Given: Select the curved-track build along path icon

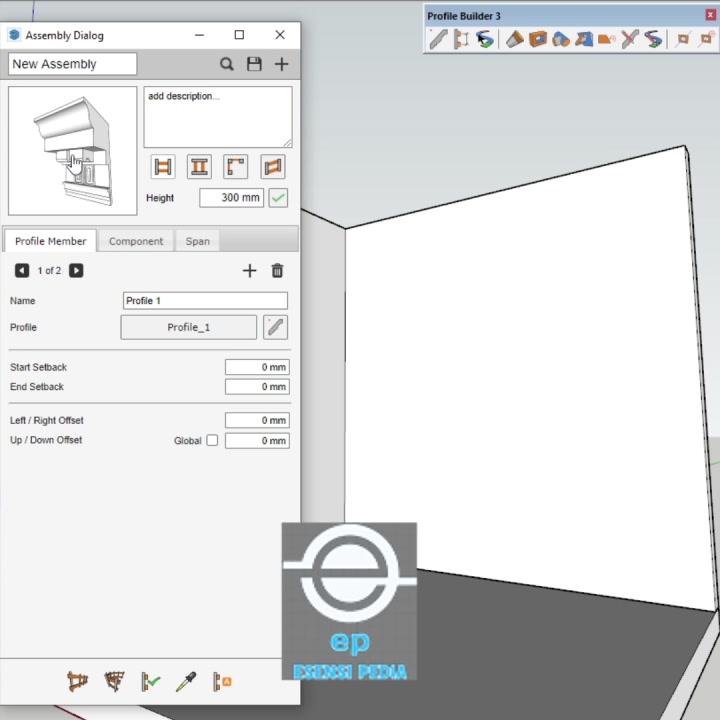Looking at the screenshot, I should point(114,681).
